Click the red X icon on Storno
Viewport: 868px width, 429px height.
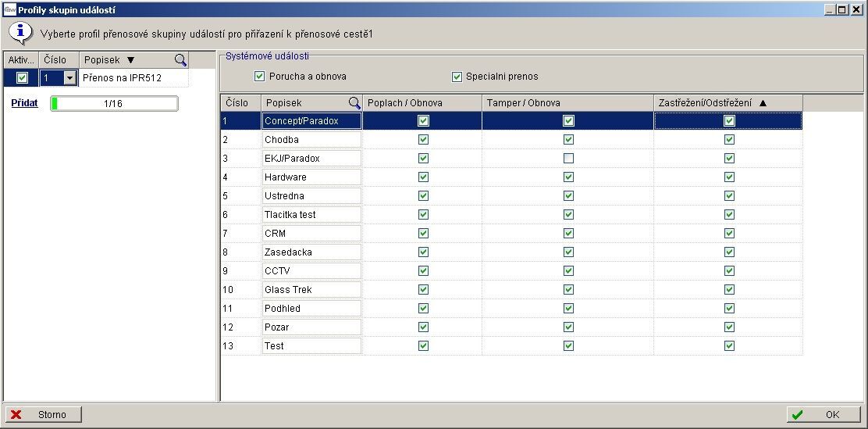(x=16, y=415)
